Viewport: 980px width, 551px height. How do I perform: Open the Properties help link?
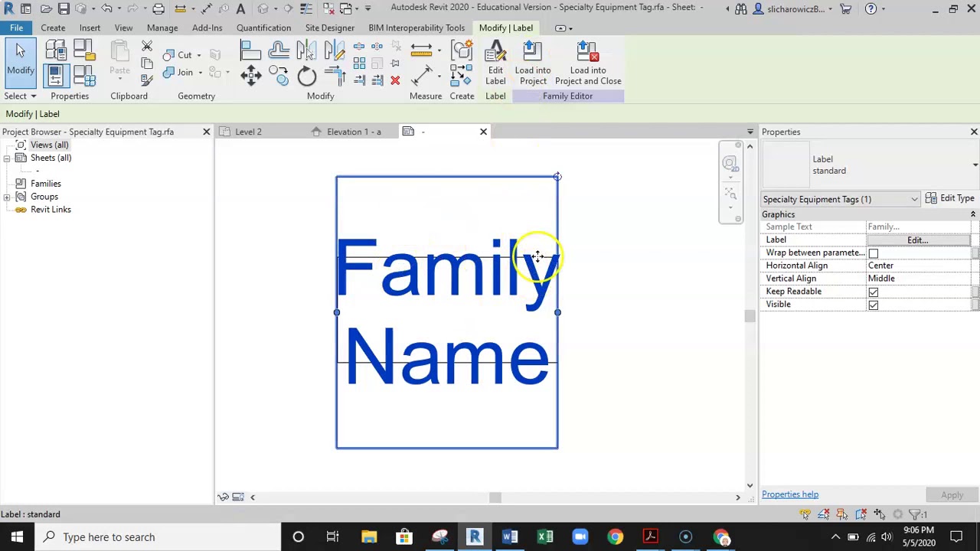790,494
